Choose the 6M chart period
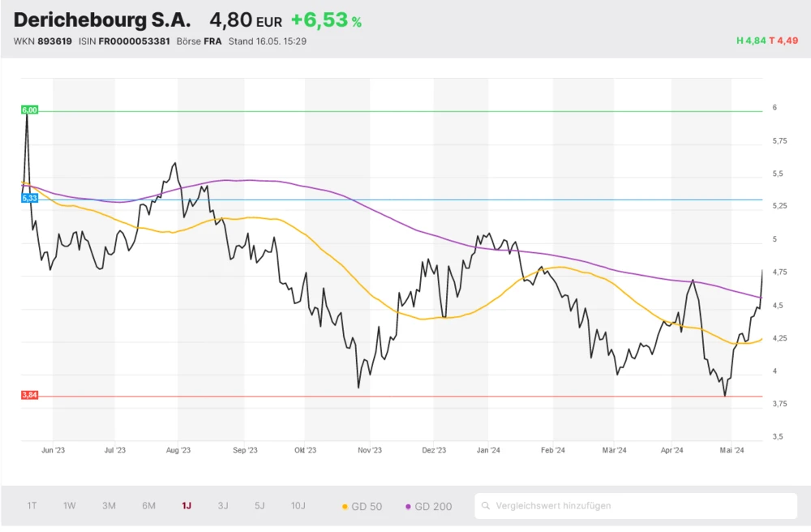The image size is (811, 532). tap(148, 505)
